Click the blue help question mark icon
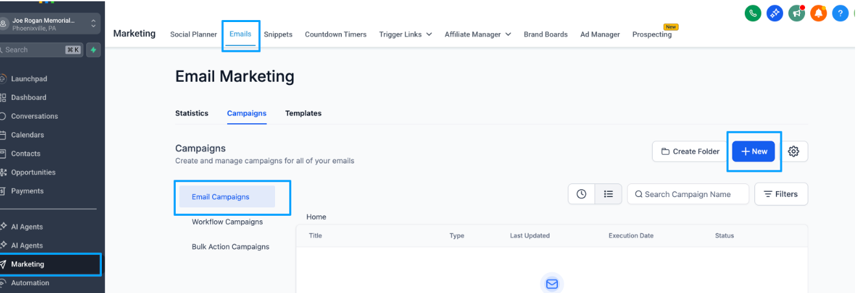Viewport: 868px width, 293px height. tap(840, 13)
